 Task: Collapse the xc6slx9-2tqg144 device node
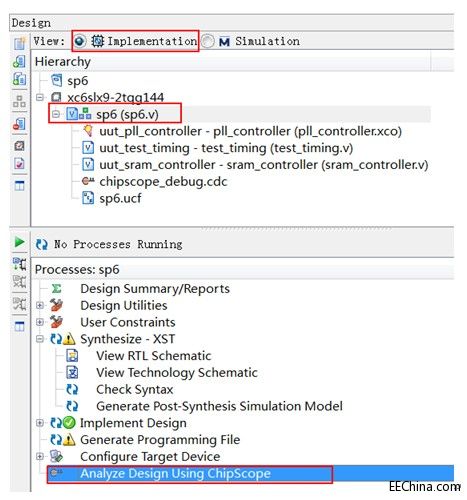point(40,97)
